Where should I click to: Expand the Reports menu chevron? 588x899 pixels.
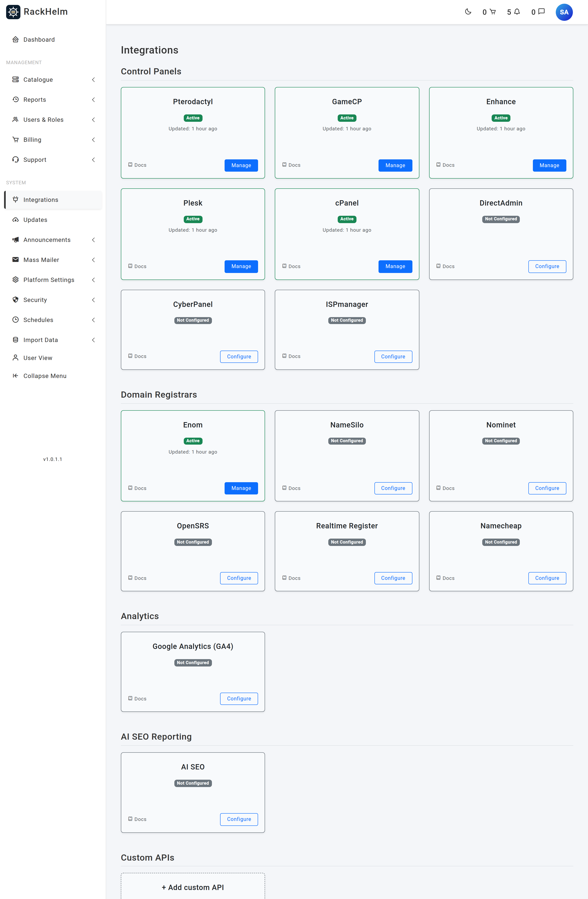(93, 100)
